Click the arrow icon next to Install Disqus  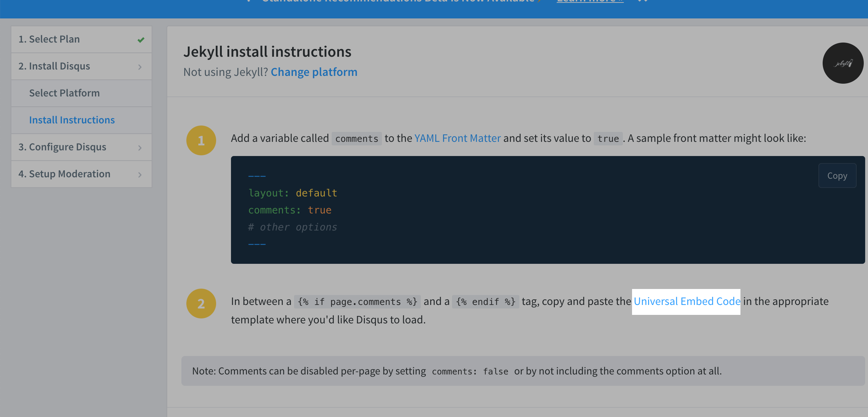(140, 66)
